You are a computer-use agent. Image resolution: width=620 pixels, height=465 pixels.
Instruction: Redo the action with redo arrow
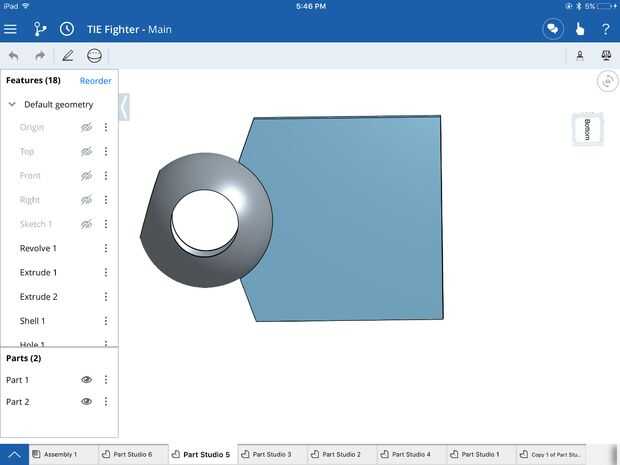[x=40, y=56]
